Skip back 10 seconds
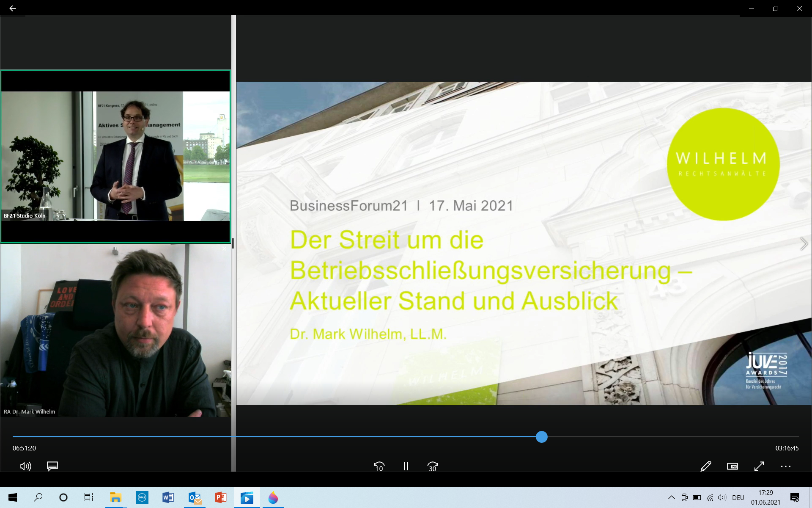The height and width of the screenshot is (508, 812). pyautogui.click(x=379, y=466)
